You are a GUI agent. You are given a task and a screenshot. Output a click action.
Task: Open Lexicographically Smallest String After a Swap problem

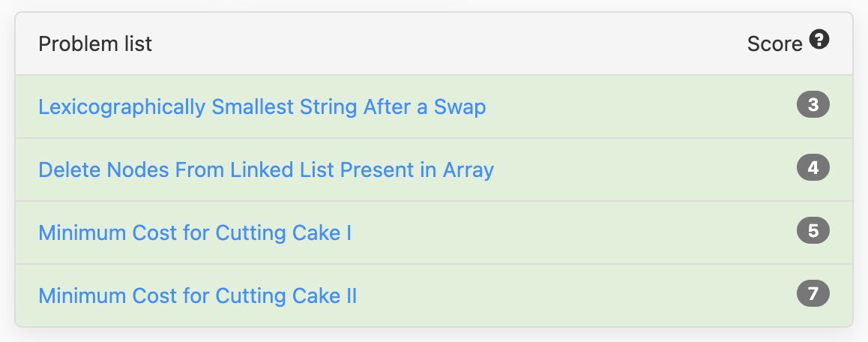(x=262, y=106)
